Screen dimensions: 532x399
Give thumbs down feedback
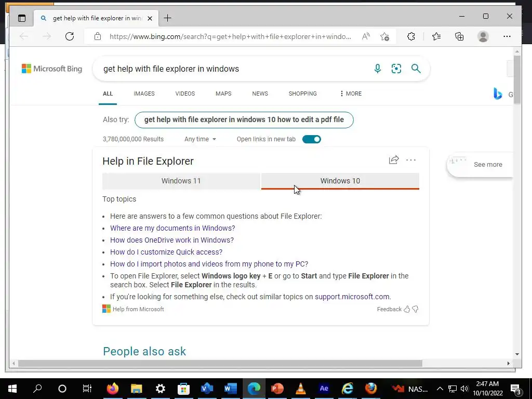point(415,309)
